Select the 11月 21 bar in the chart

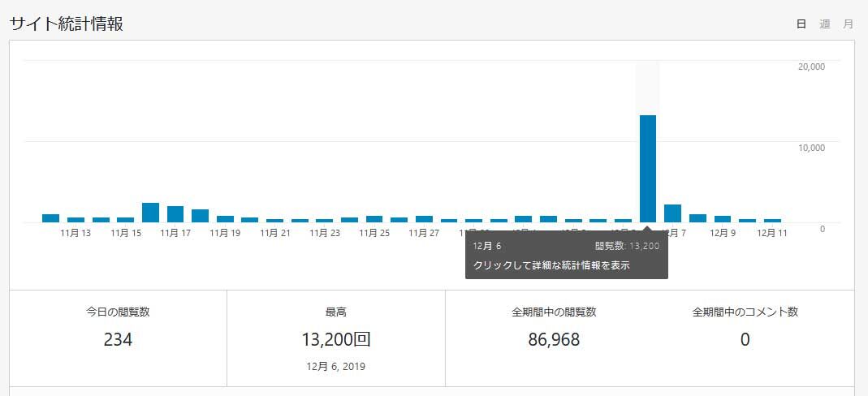tap(274, 221)
